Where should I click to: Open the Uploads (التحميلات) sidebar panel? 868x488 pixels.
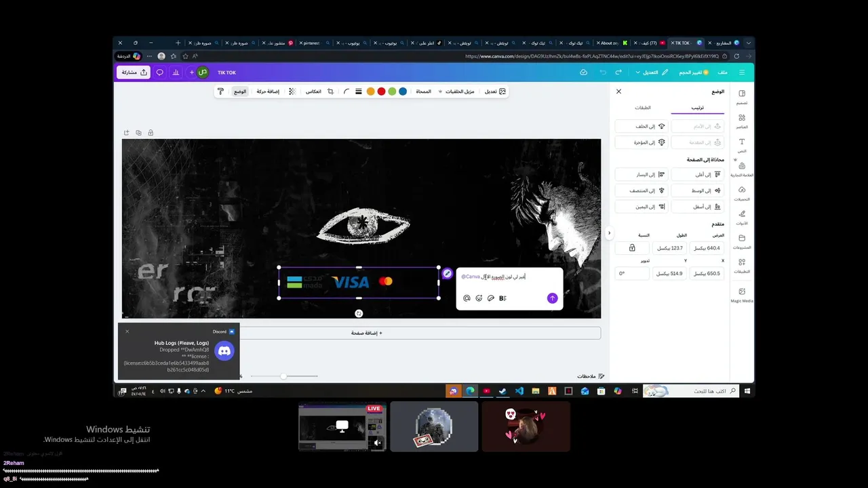[742, 193]
